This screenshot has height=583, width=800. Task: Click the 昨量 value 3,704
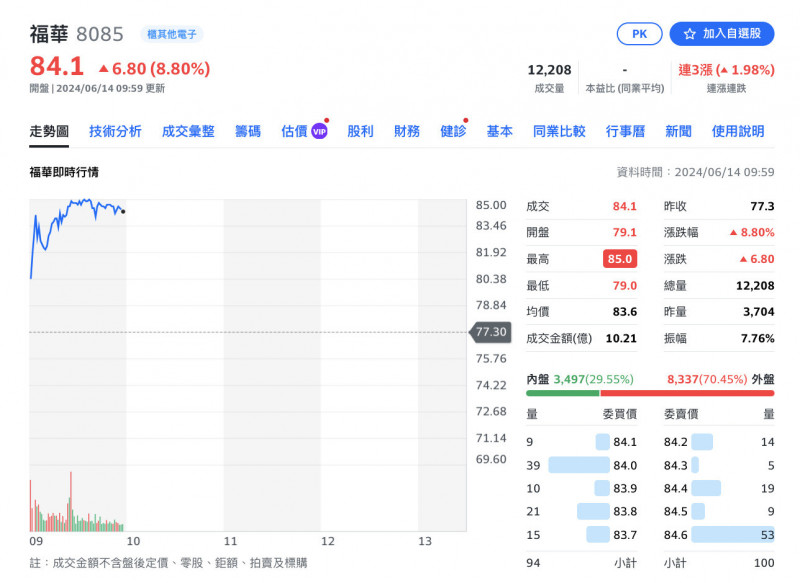(x=759, y=312)
